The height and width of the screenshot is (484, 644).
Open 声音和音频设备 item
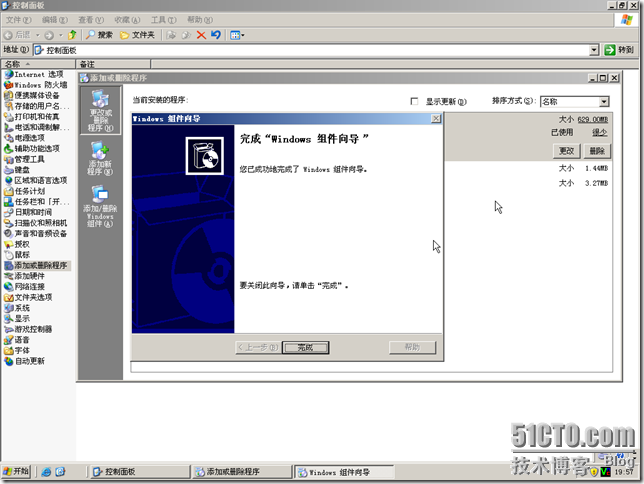click(36, 234)
